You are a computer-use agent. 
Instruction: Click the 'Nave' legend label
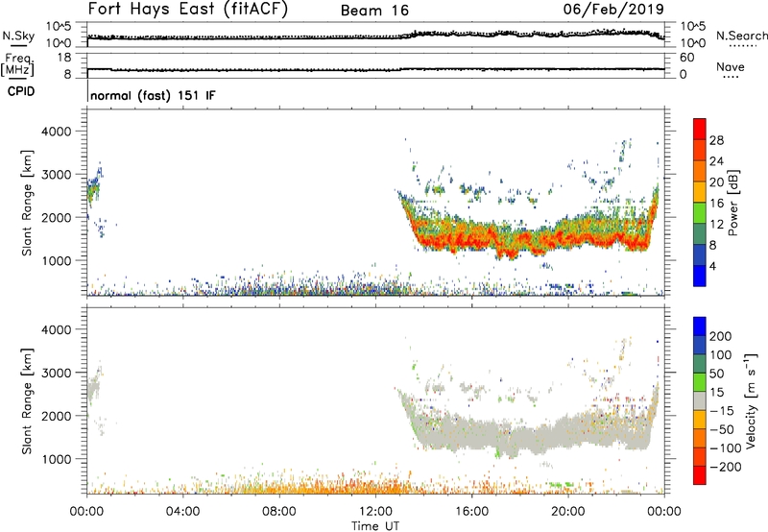[731, 67]
